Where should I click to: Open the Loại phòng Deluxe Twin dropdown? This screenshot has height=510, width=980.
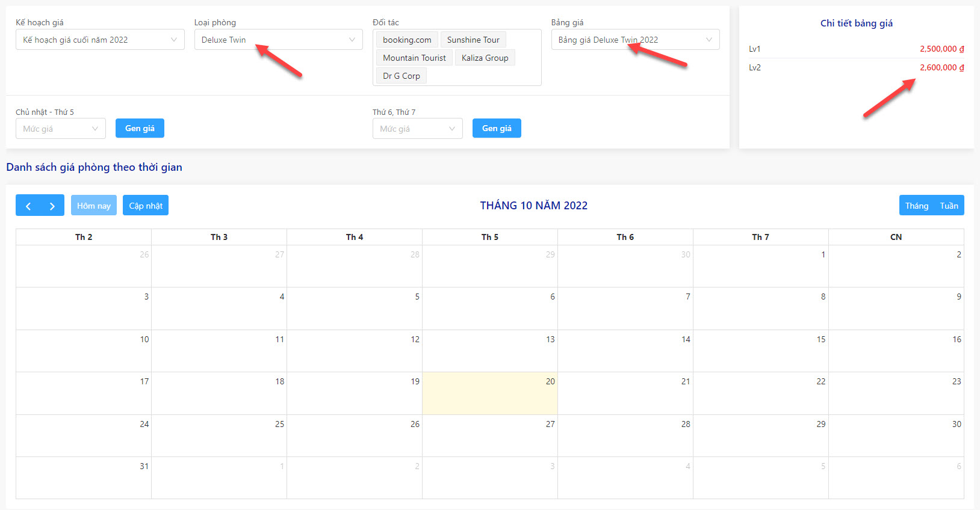(x=278, y=40)
